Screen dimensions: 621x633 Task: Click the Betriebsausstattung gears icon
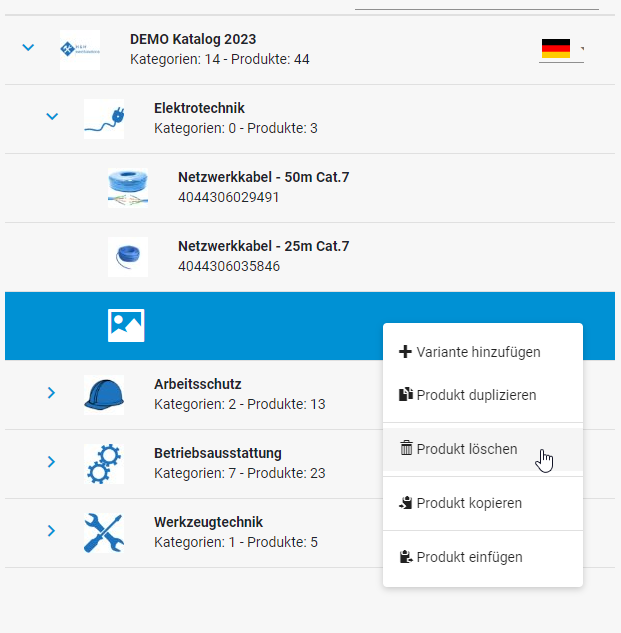[x=104, y=464]
